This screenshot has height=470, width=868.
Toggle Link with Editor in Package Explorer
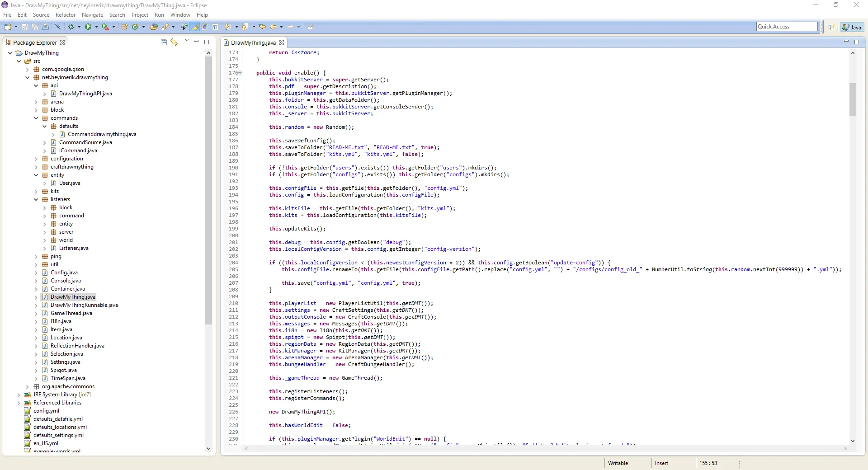pyautogui.click(x=174, y=42)
